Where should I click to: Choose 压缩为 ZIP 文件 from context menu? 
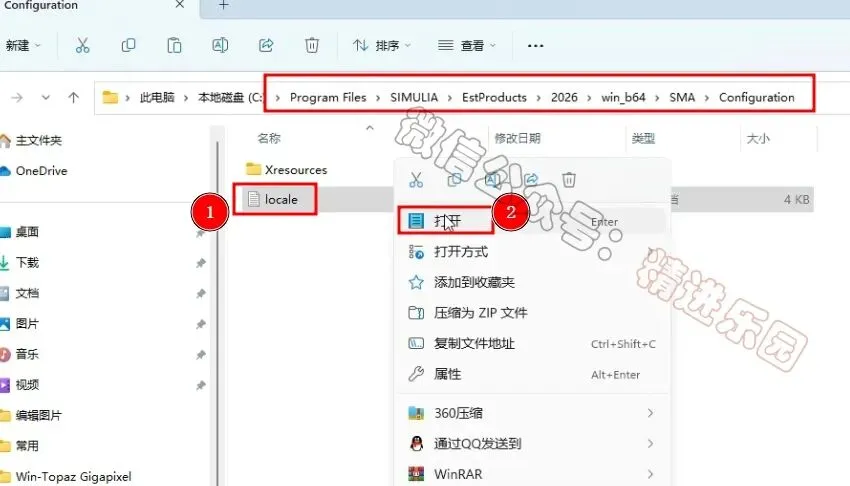533,313
